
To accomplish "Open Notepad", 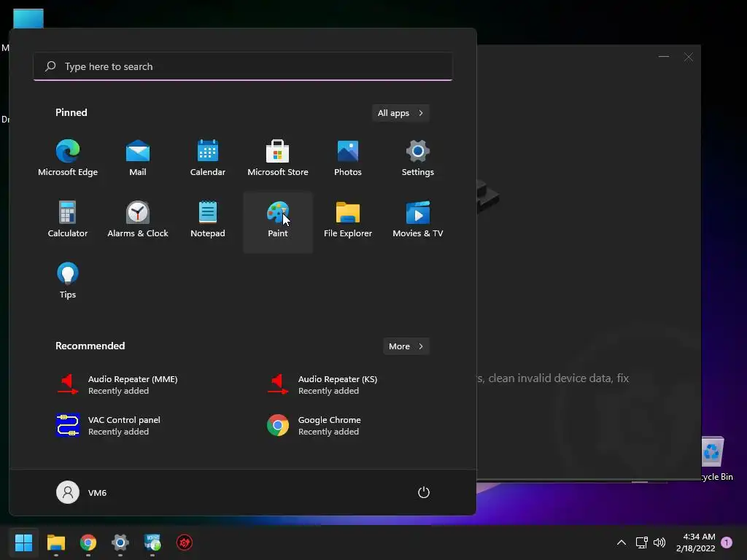I will coord(208,219).
